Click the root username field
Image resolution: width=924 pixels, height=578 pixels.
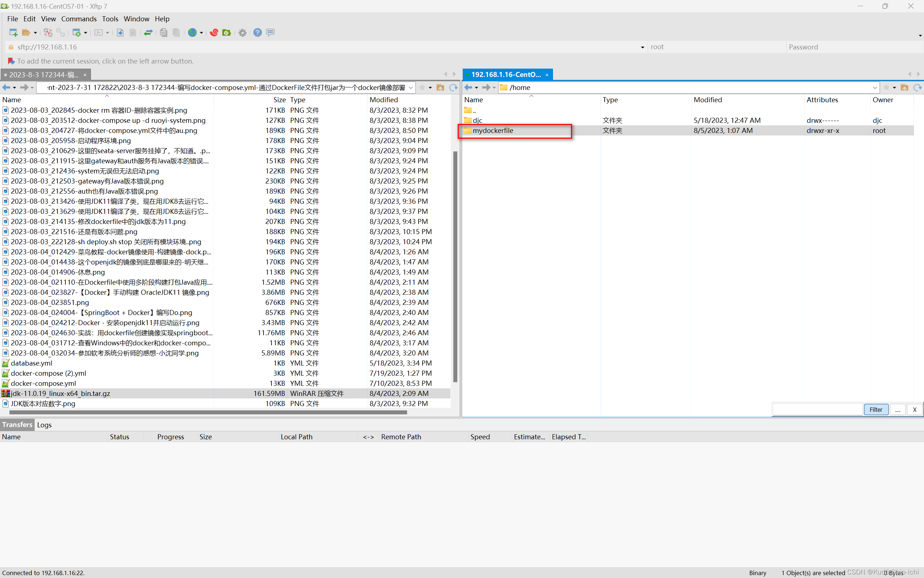tap(717, 47)
